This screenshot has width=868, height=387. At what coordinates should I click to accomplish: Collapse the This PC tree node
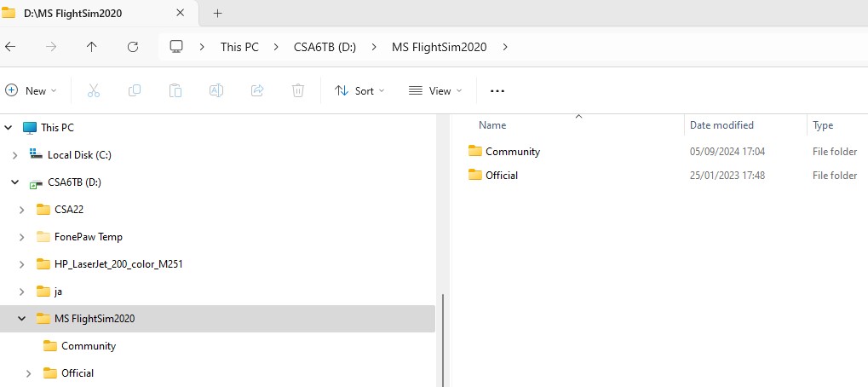point(9,128)
